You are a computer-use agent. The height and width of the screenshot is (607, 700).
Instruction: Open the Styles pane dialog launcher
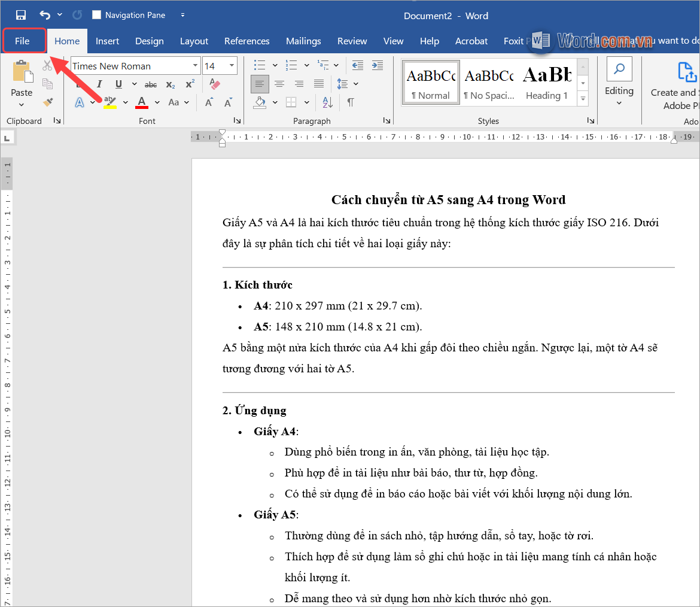tap(591, 120)
